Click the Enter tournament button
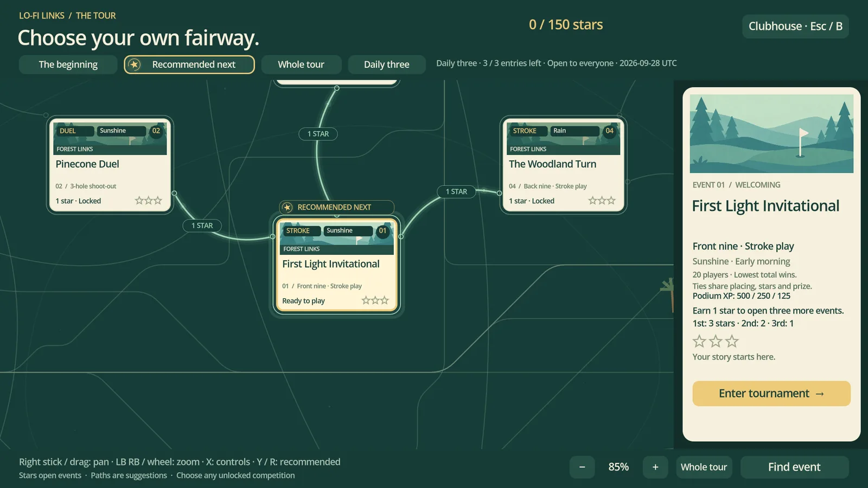The width and height of the screenshot is (868, 488). coord(771,394)
